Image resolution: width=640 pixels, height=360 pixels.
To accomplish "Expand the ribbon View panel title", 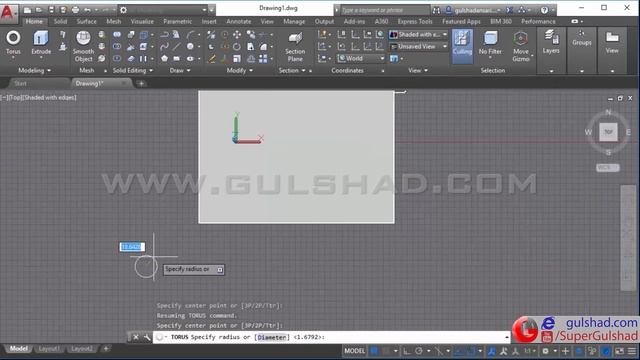I will (418, 70).
